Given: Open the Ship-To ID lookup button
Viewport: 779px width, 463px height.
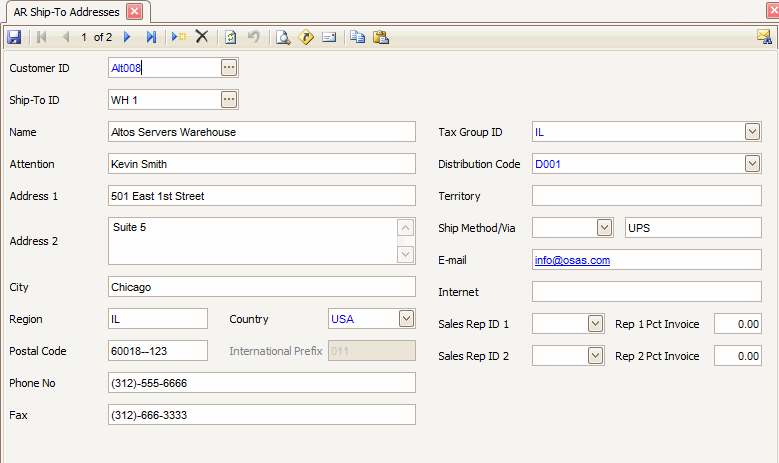Looking at the screenshot, I should click(229, 100).
